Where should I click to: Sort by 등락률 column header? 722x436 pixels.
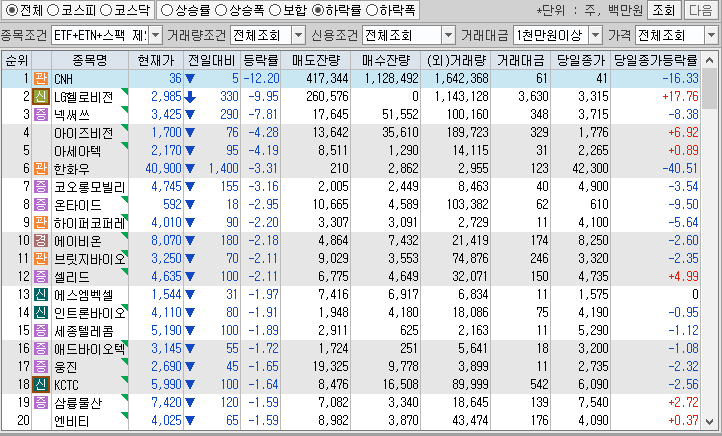tap(261, 60)
